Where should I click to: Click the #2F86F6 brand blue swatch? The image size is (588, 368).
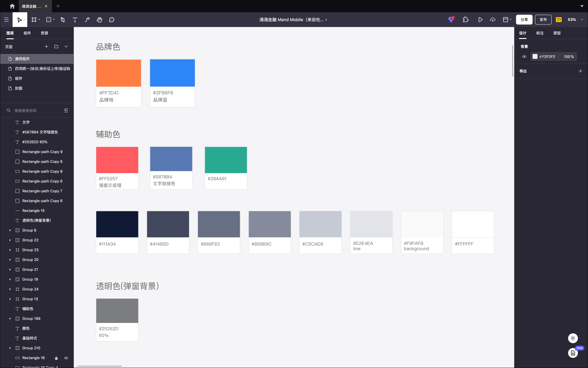(x=172, y=73)
